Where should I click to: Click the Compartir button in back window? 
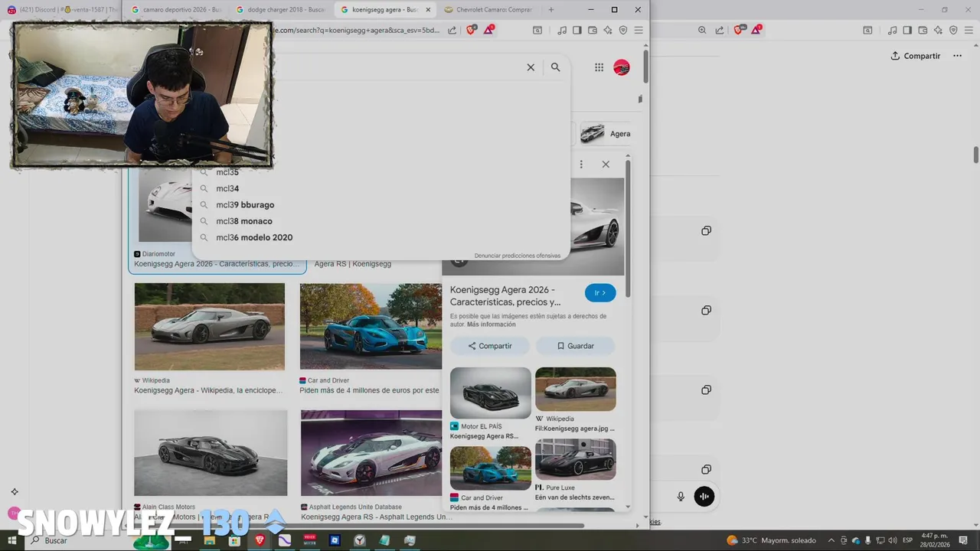click(916, 56)
